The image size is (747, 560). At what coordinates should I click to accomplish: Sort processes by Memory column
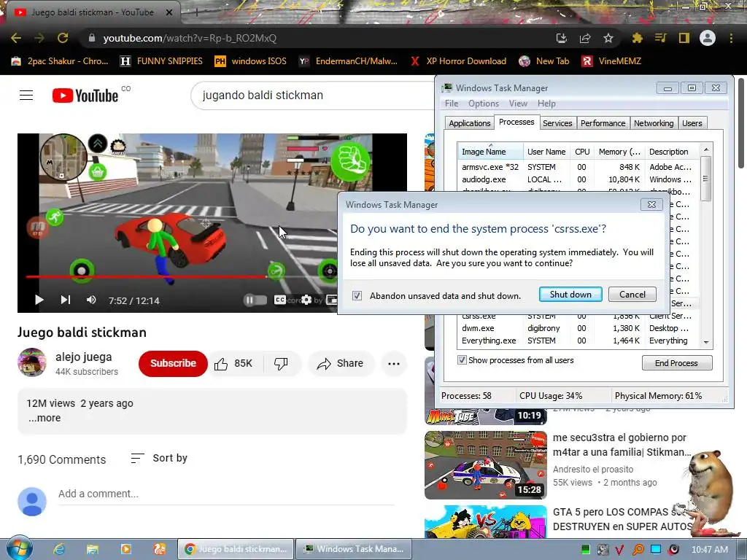619,152
